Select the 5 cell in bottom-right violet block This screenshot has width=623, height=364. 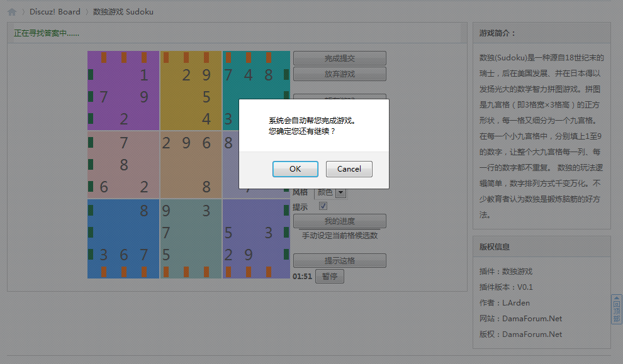coord(228,233)
